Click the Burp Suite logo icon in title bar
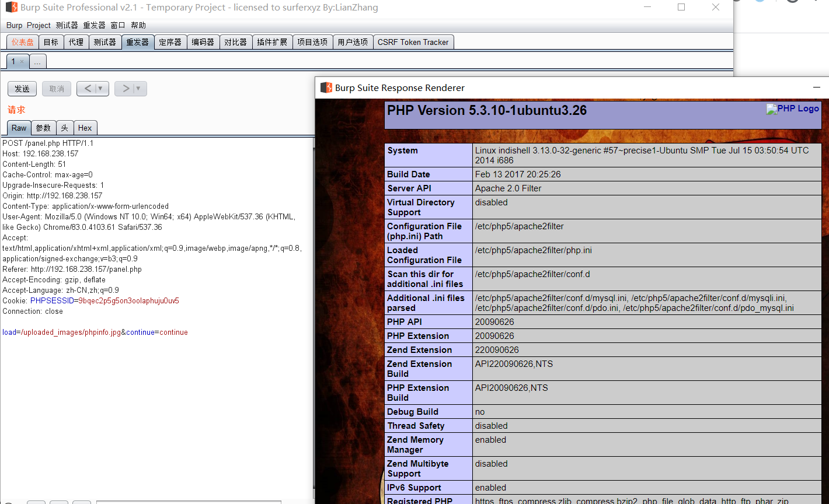Image resolution: width=829 pixels, height=504 pixels. (12, 8)
